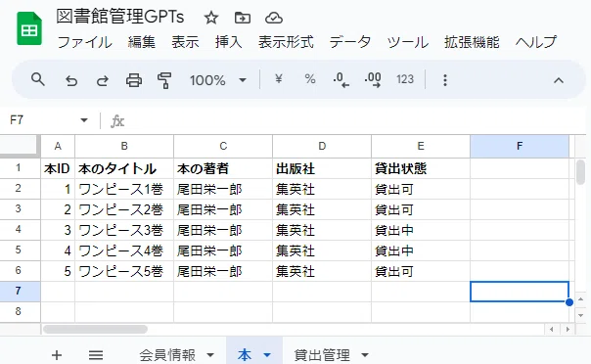Open the menu search magnifier
This screenshot has width=591, height=364.
tap(38, 80)
